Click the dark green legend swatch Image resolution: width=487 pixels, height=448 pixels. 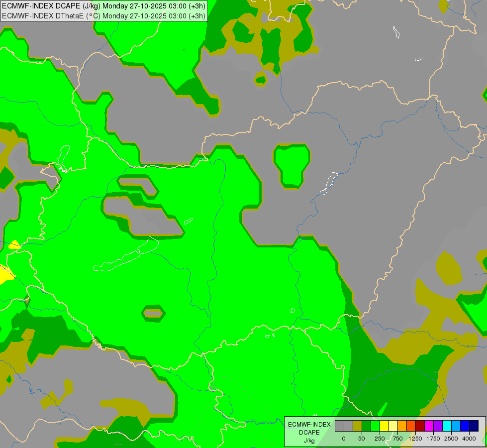(367, 426)
